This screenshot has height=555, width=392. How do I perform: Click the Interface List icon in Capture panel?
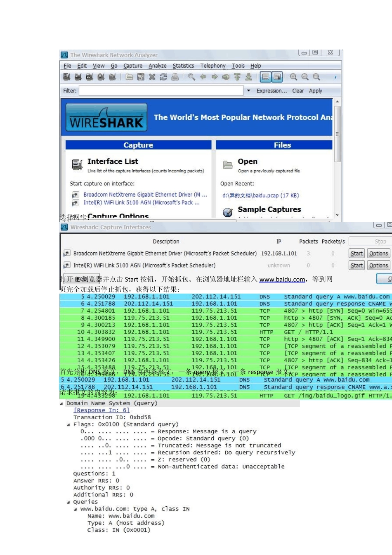point(77,165)
